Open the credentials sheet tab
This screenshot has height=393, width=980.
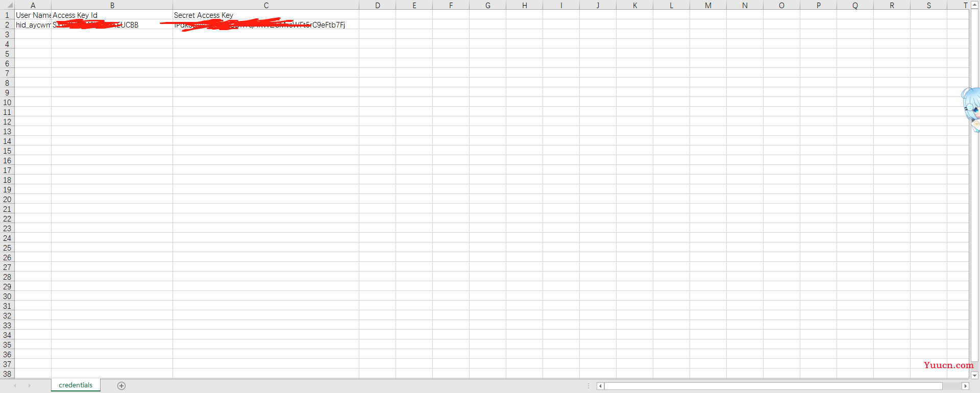click(76, 385)
